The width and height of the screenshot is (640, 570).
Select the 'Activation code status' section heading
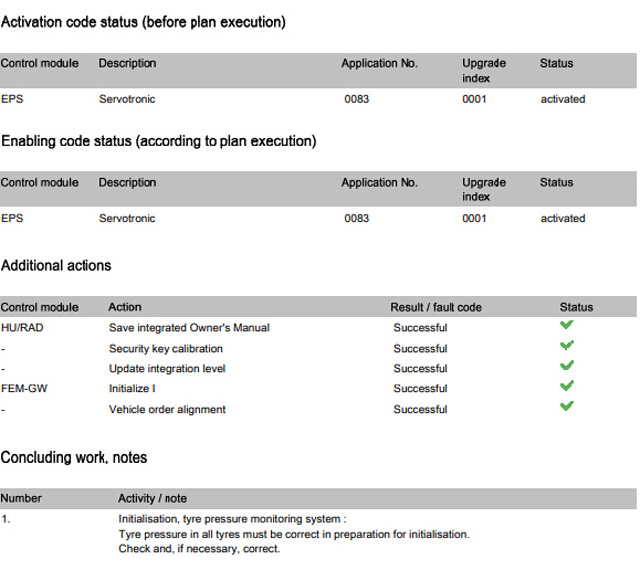point(144,22)
